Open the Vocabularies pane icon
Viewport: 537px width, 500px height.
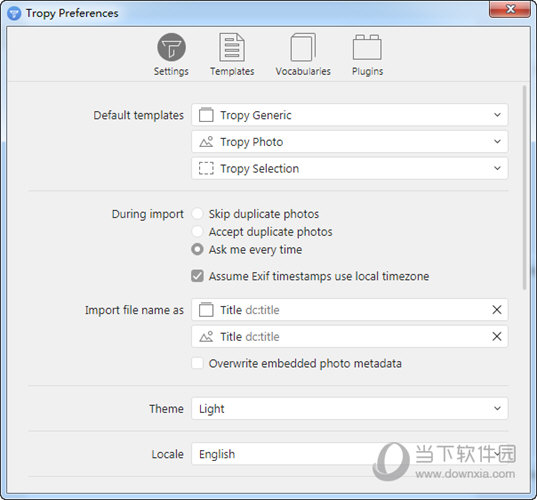click(x=303, y=47)
